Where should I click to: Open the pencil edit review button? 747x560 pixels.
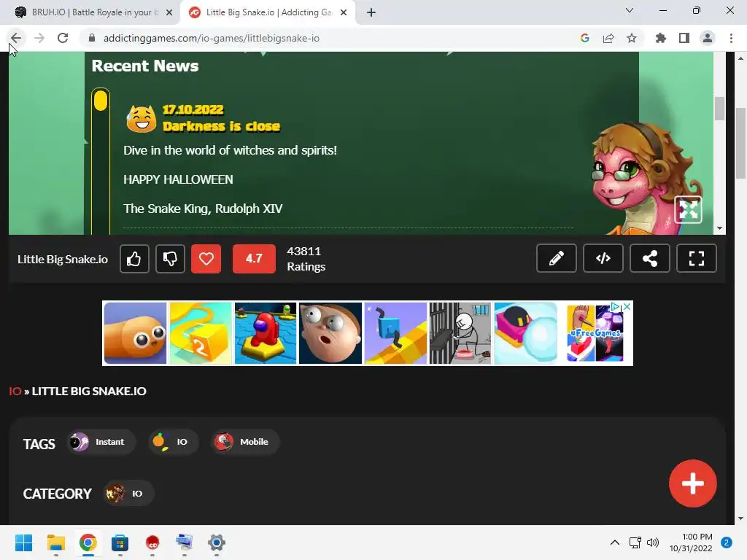pyautogui.click(x=557, y=258)
